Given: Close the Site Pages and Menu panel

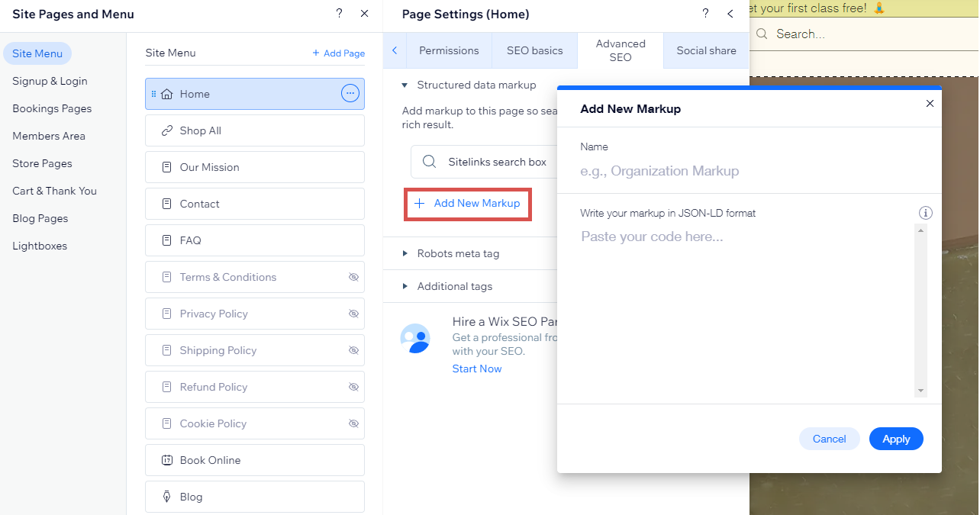Looking at the screenshot, I should click(364, 14).
